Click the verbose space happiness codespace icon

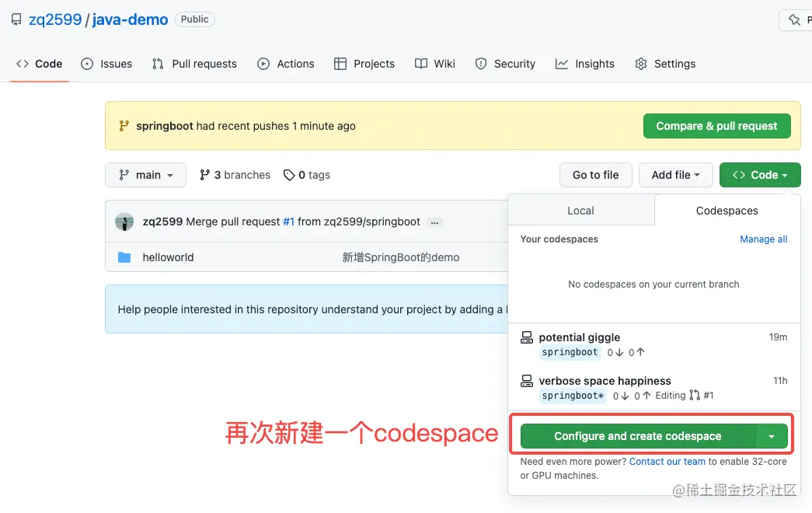pos(527,382)
